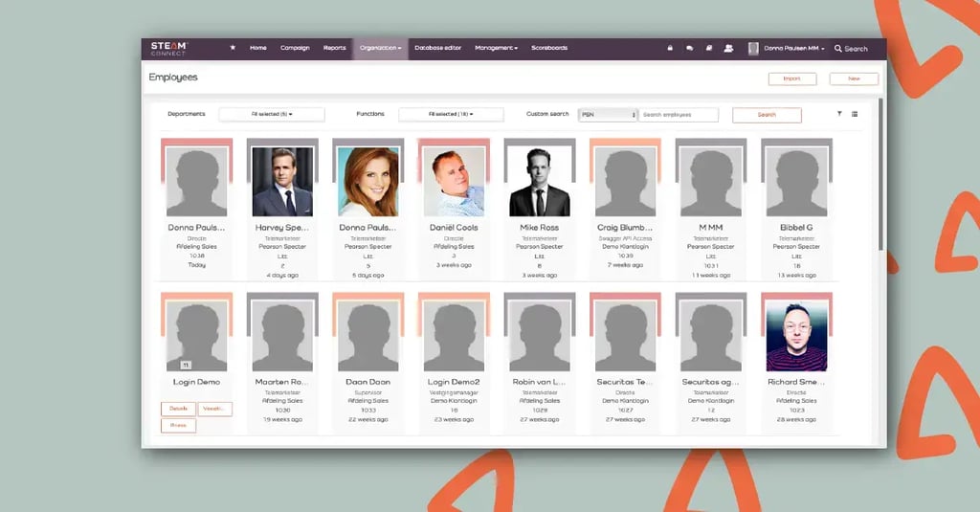
Task: Click the Search employees input field
Action: pyautogui.click(x=679, y=115)
